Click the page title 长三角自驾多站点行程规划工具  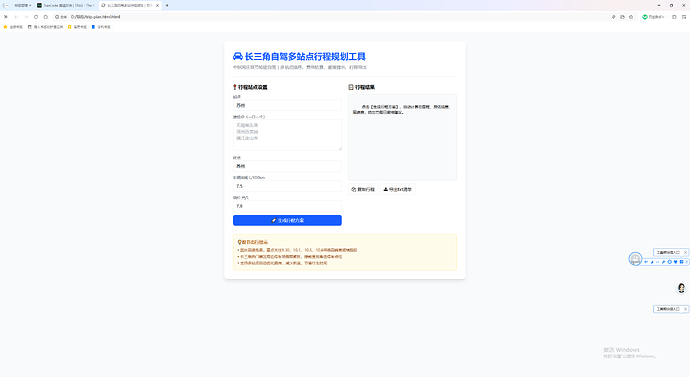[305, 56]
